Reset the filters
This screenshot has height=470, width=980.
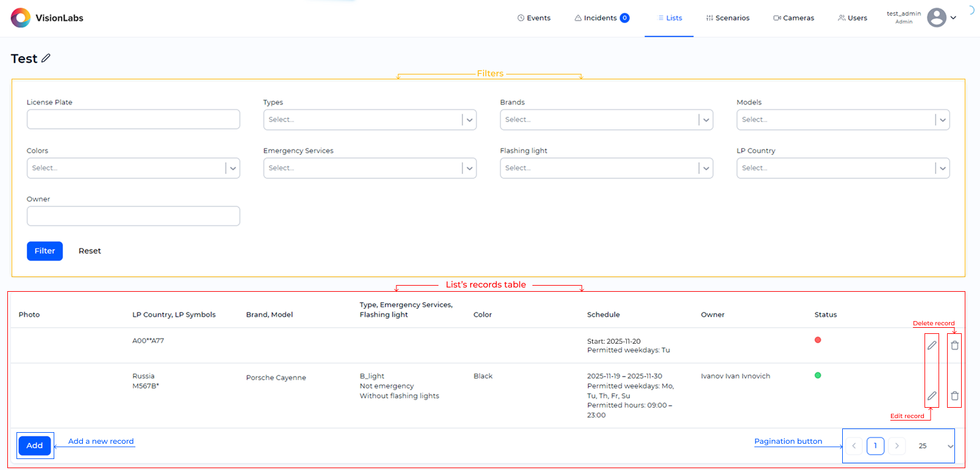pyautogui.click(x=90, y=251)
